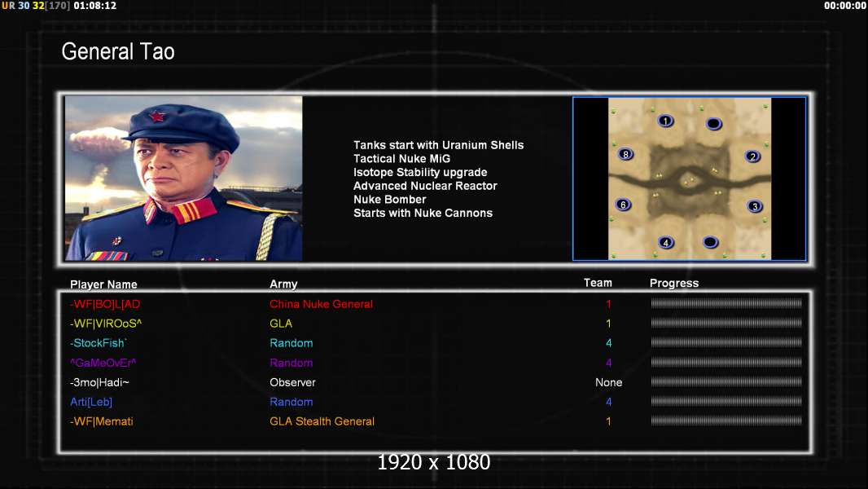Select player Arti[Leb]
Screen dimensions: 868x489
click(x=91, y=402)
